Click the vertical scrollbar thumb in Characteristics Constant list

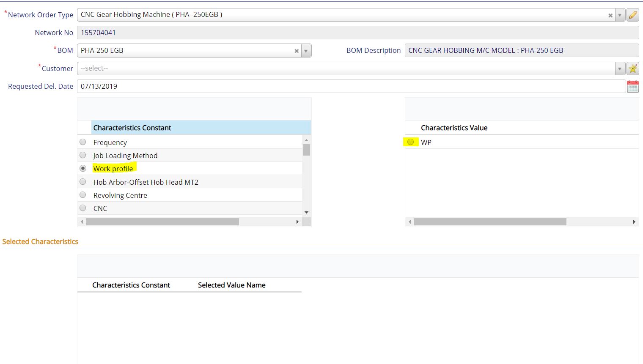point(306,150)
